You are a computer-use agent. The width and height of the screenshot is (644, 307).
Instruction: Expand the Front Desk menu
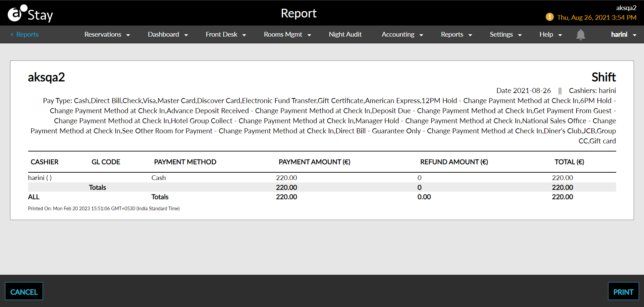pos(225,35)
